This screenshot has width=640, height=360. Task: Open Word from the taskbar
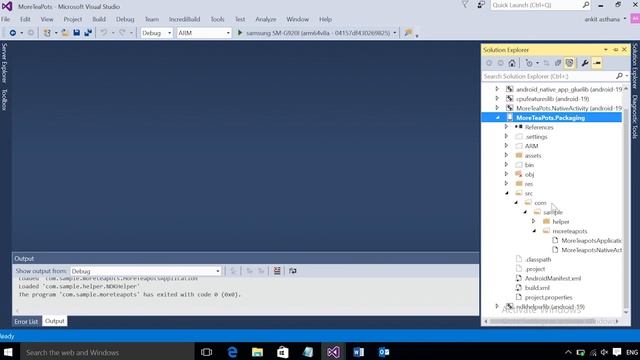pos(359,352)
